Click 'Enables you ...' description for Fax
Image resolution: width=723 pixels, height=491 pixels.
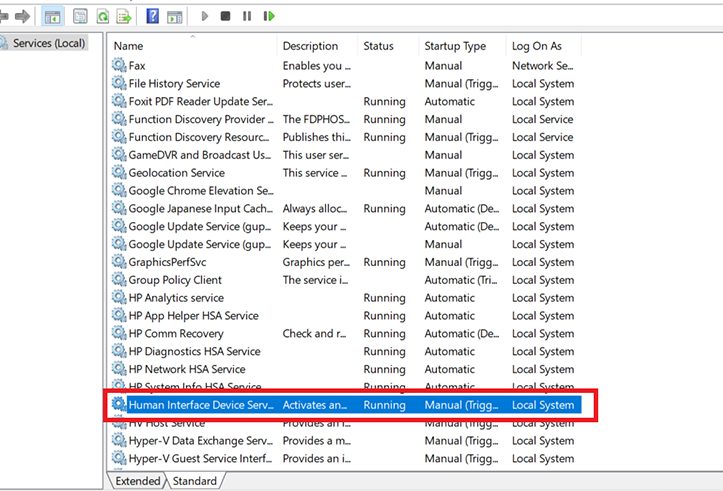[x=316, y=66]
